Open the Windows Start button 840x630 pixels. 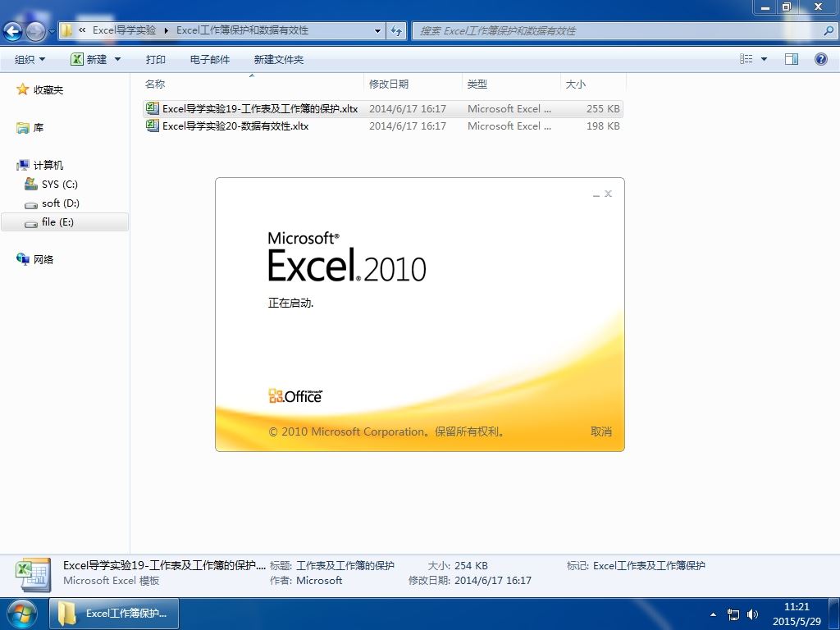(22, 614)
